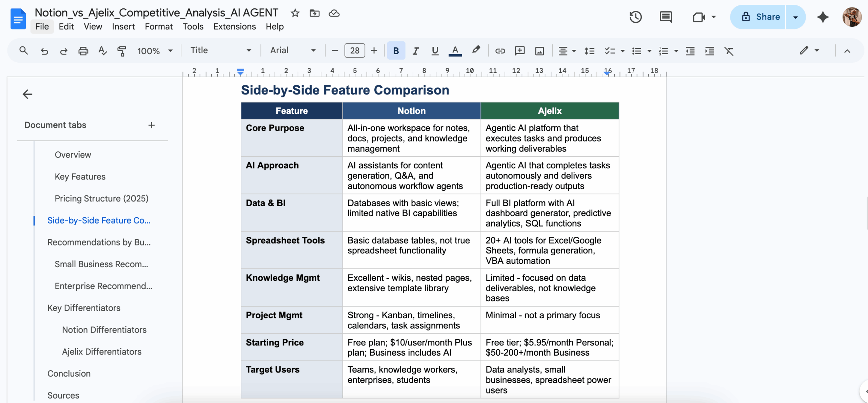Click the insert link icon
This screenshot has height=403, width=868.
point(500,51)
